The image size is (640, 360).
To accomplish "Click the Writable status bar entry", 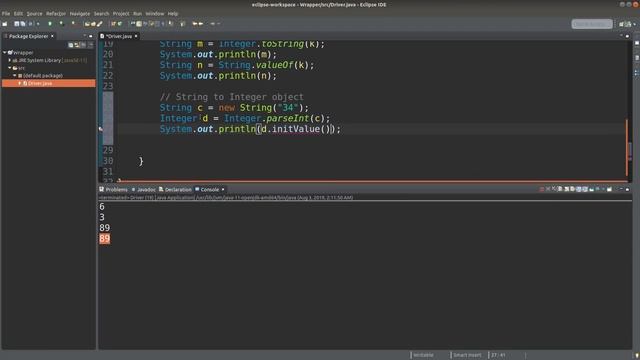I will pos(423,355).
